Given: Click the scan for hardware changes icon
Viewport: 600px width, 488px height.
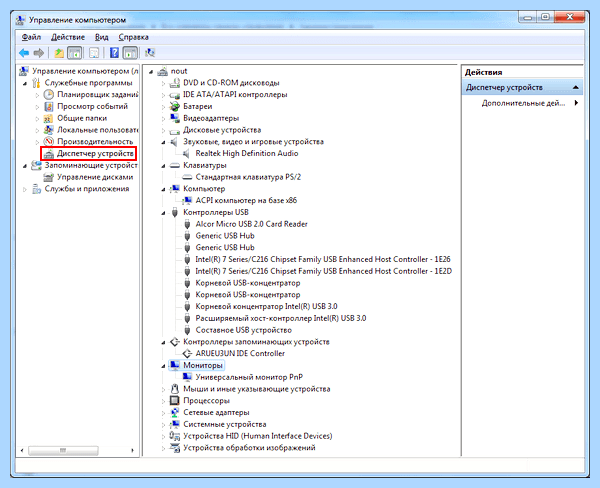Looking at the screenshot, I should [150, 53].
